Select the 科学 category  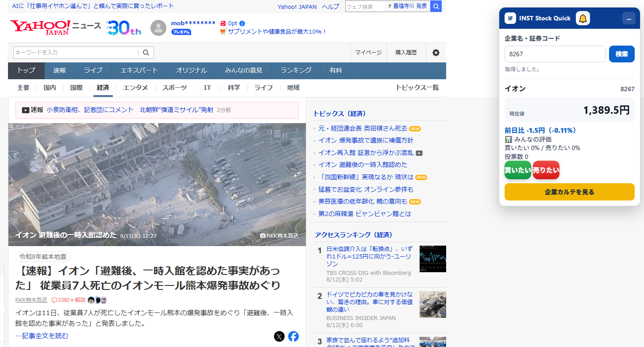(x=234, y=88)
